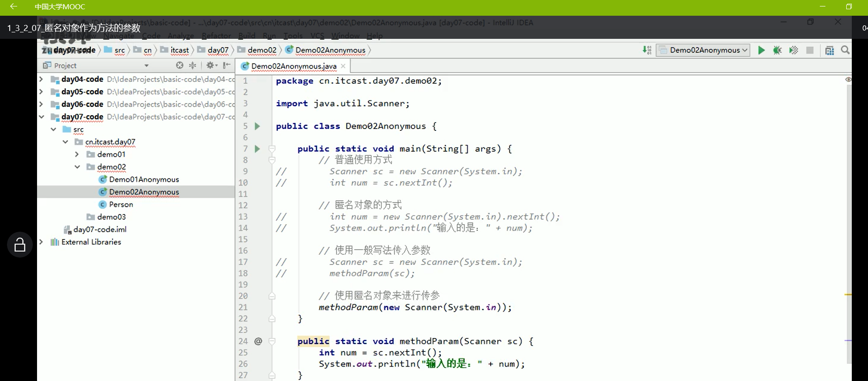Image resolution: width=868 pixels, height=381 pixels.
Task: Open the Project view dropdown
Action: pos(146,66)
